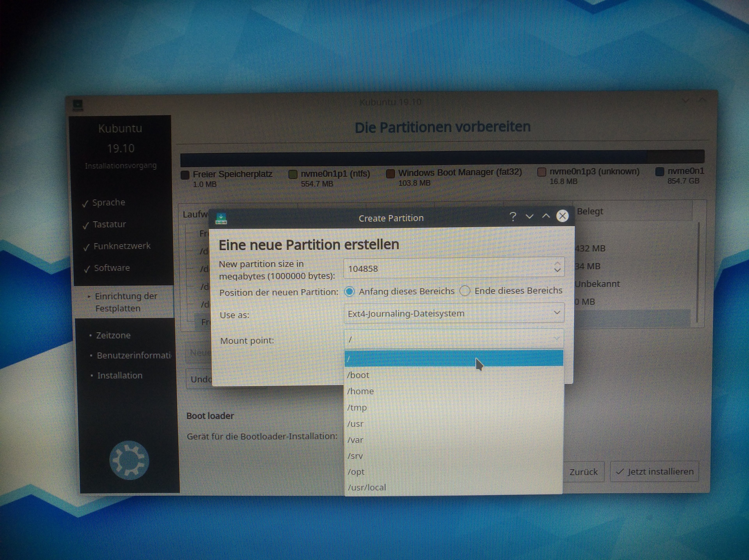Click the Create Partition dialog title icon
749x560 pixels.
click(x=221, y=219)
